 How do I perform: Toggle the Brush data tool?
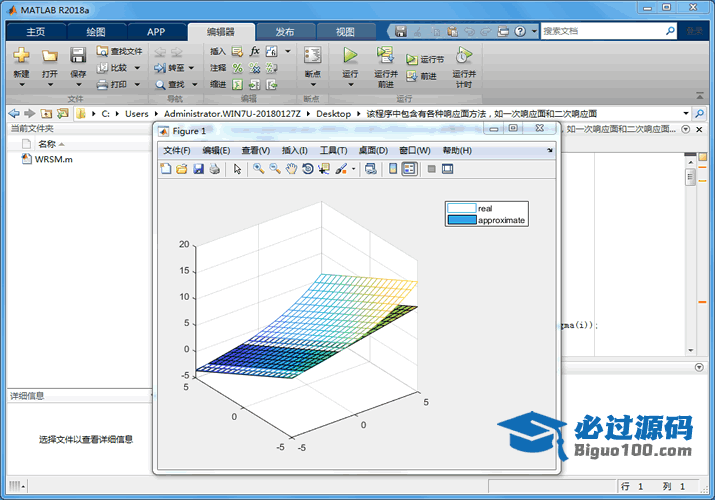click(x=341, y=169)
